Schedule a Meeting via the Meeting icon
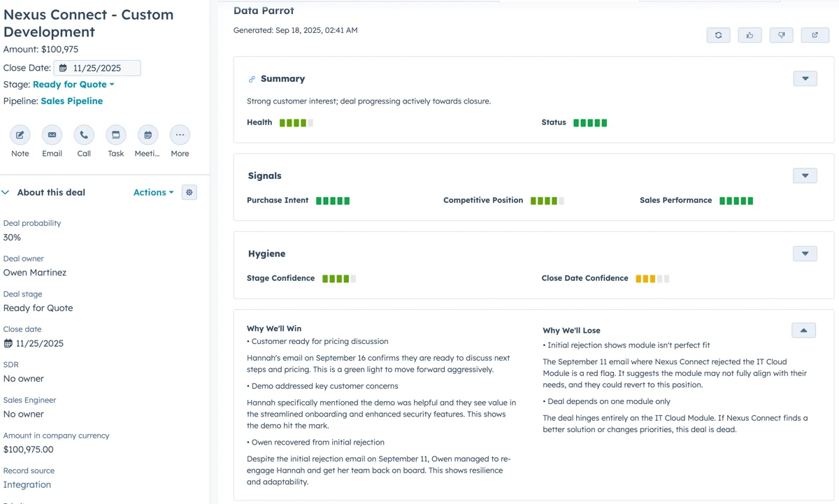Viewport: 839px width, 504px height. click(147, 135)
